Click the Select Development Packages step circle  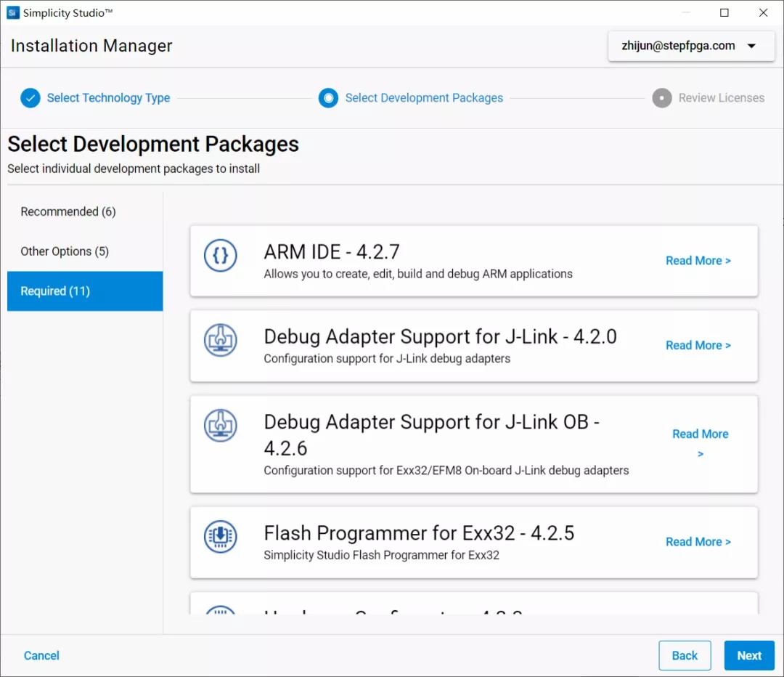click(x=329, y=98)
